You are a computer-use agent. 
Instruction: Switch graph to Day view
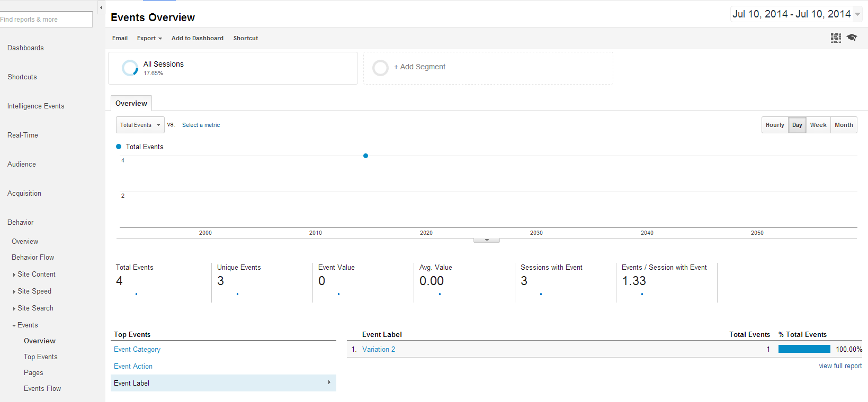(797, 125)
